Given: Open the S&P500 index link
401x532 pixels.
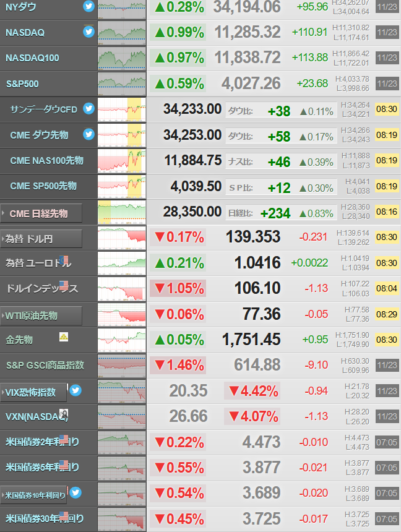Looking at the screenshot, I should 22,84.
